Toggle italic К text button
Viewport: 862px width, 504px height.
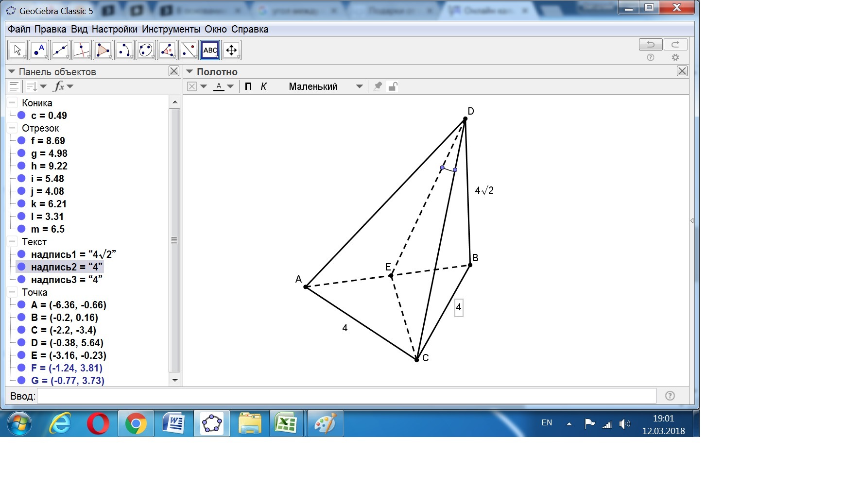[x=264, y=86]
